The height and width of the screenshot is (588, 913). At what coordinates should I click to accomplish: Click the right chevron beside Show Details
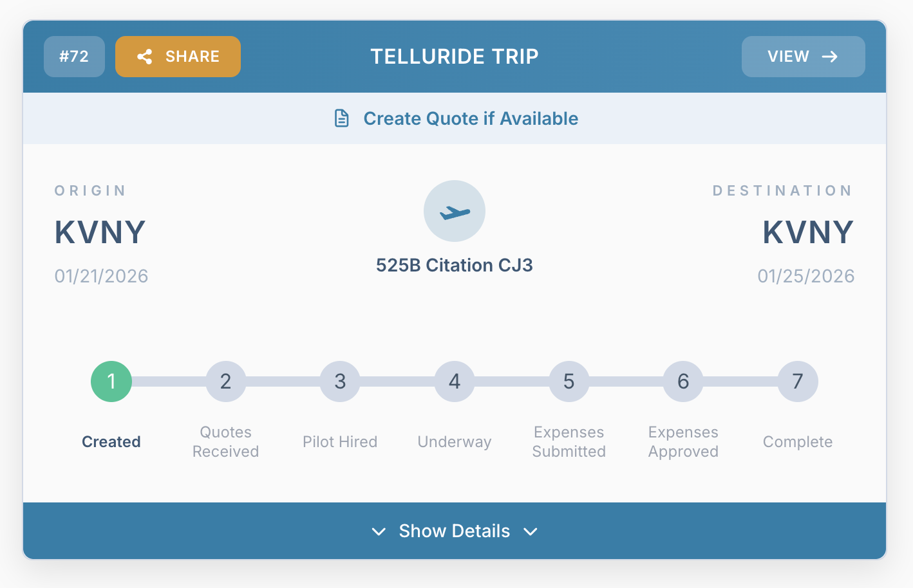click(531, 531)
